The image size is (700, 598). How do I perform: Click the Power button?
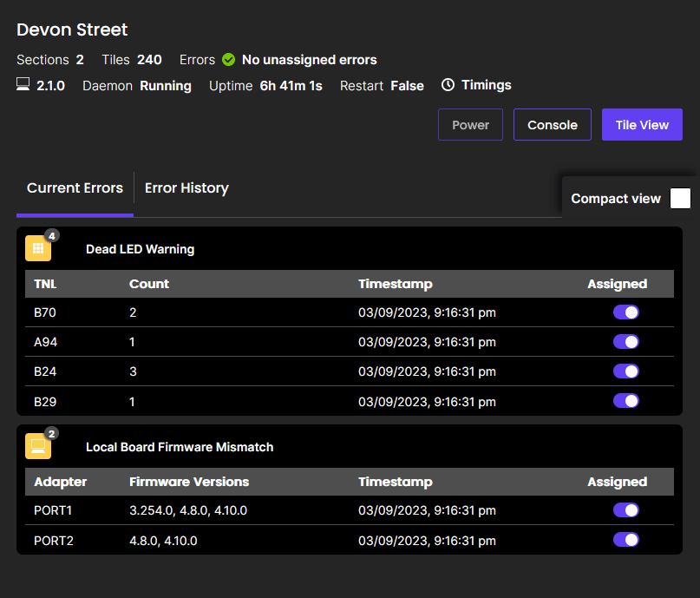coord(470,125)
